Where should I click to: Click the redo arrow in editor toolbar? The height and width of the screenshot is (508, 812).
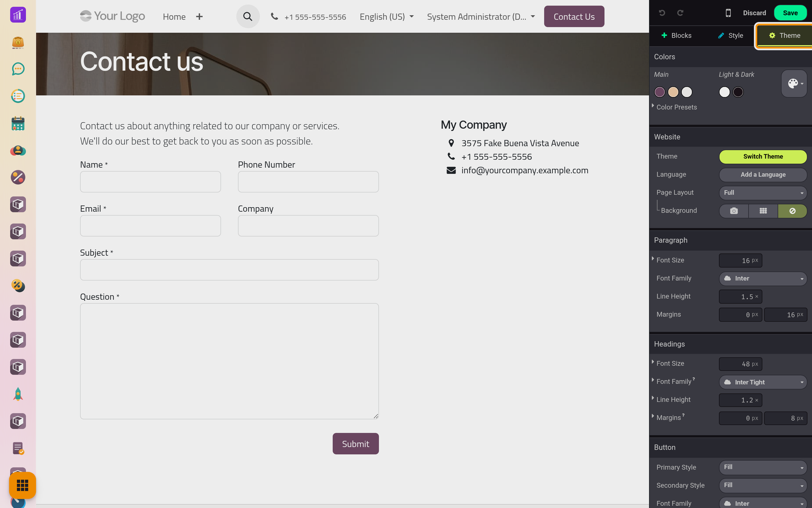coord(680,13)
